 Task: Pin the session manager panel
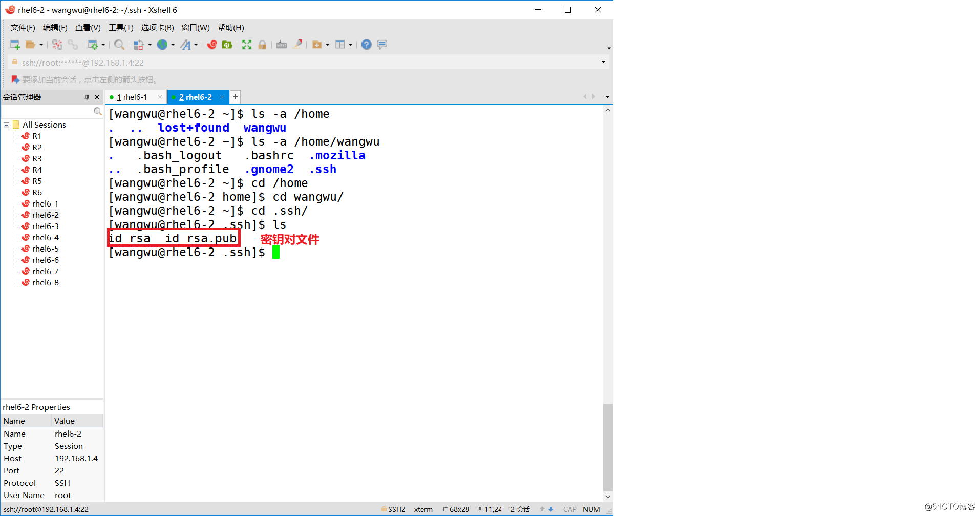click(87, 97)
